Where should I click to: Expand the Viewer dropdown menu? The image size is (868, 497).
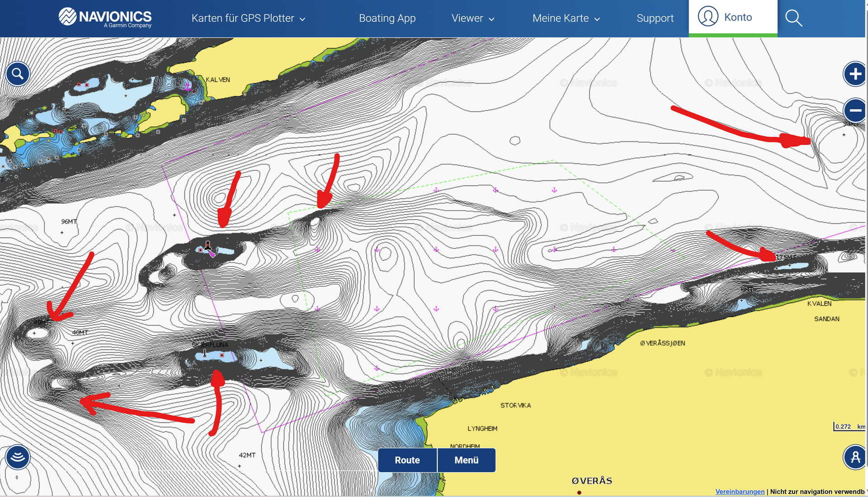[x=473, y=19]
